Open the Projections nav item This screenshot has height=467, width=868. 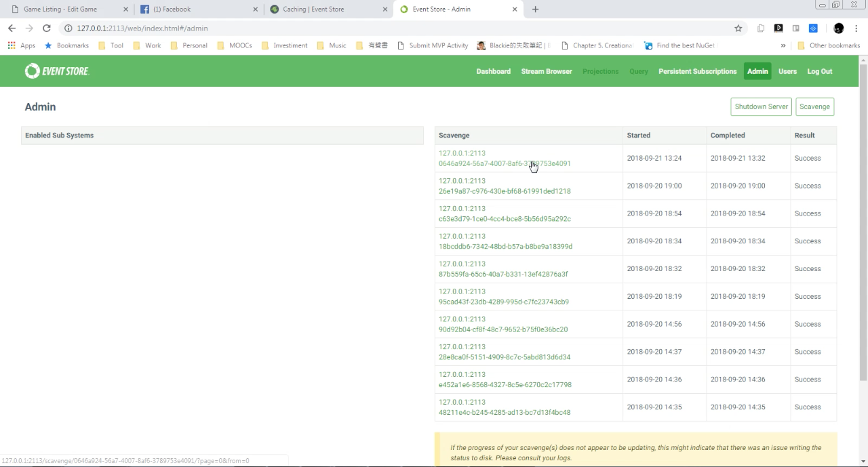(x=600, y=71)
